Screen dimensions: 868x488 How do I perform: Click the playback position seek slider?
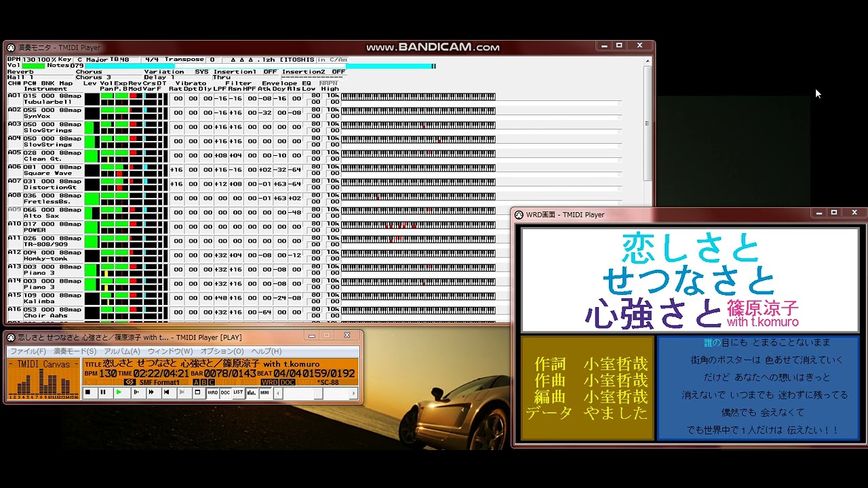coord(315,393)
